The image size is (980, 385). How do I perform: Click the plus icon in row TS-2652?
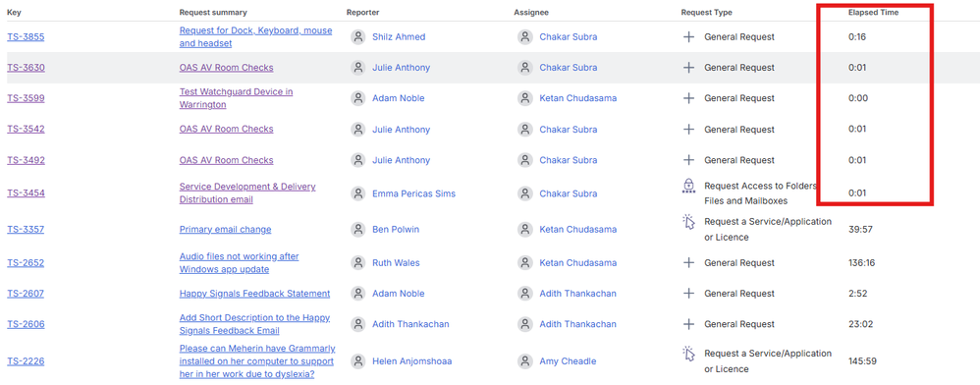click(x=688, y=262)
